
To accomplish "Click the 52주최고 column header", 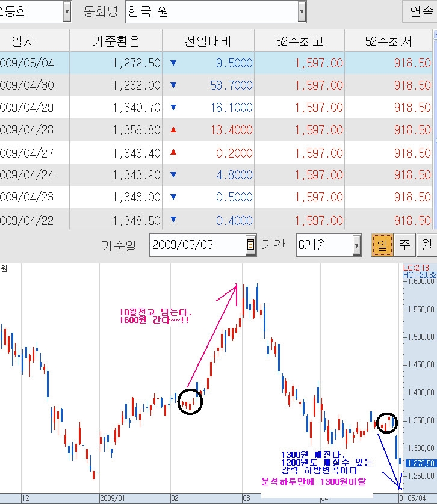I will coord(299,41).
